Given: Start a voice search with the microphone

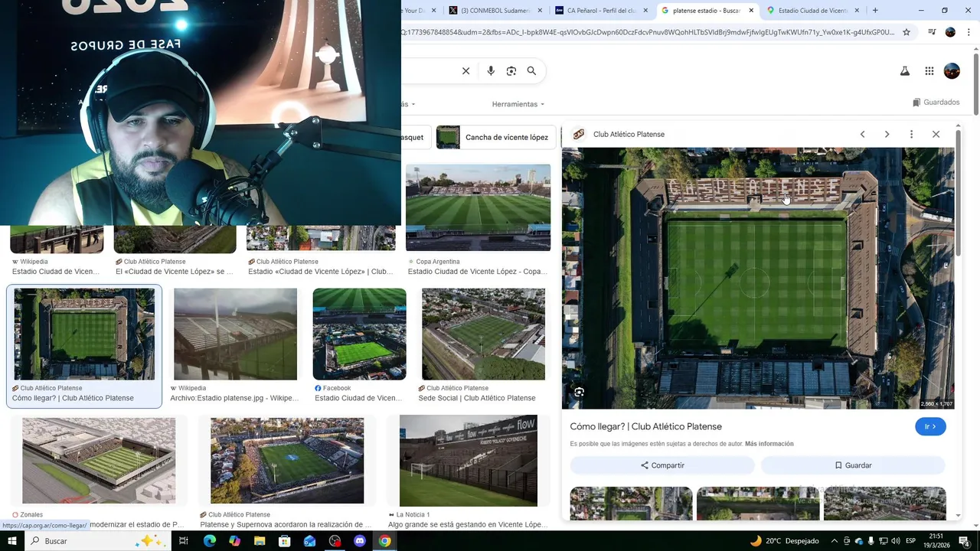Looking at the screenshot, I should [x=491, y=71].
